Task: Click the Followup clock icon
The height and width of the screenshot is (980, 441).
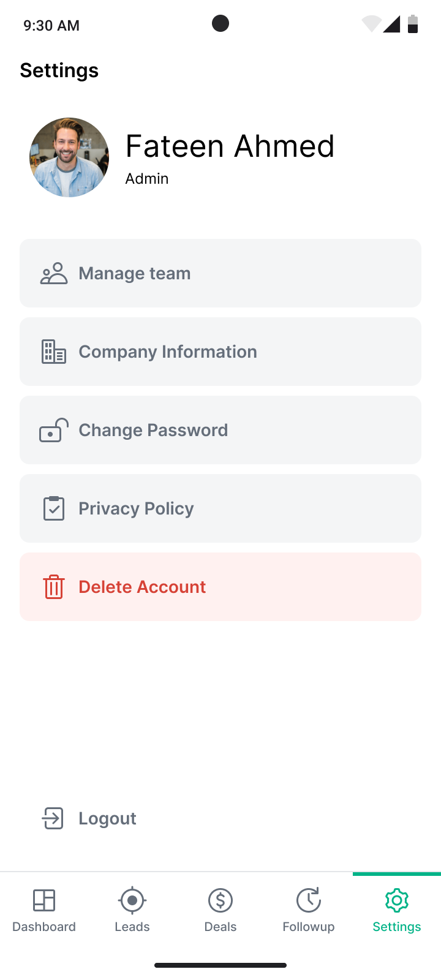Action: (x=309, y=900)
